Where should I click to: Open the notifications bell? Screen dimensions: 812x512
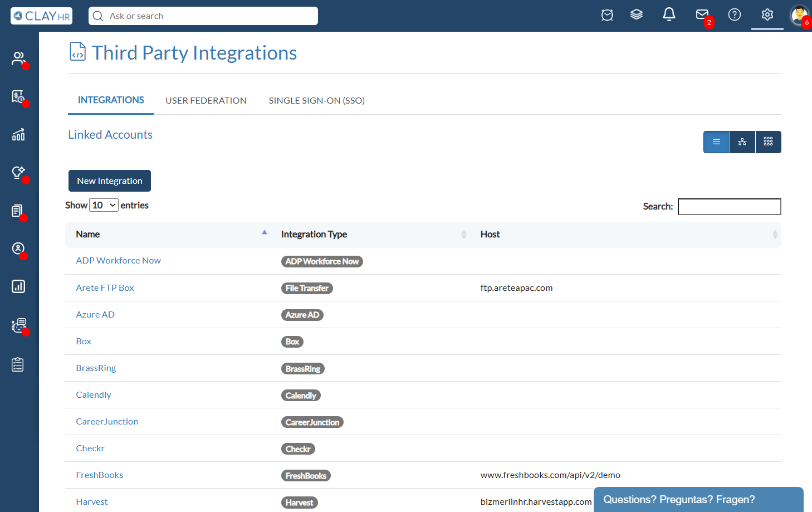click(x=669, y=14)
